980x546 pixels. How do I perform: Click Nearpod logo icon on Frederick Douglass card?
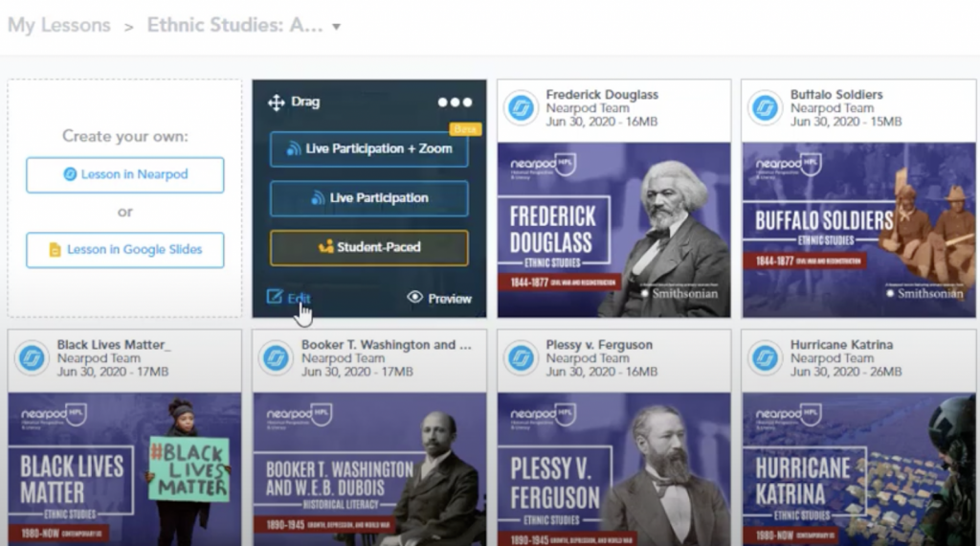point(522,108)
